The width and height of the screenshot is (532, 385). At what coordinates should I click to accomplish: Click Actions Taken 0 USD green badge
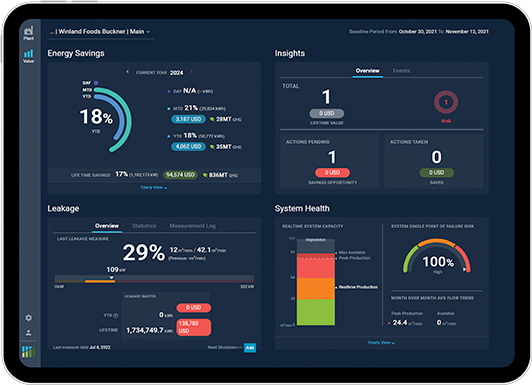436,173
